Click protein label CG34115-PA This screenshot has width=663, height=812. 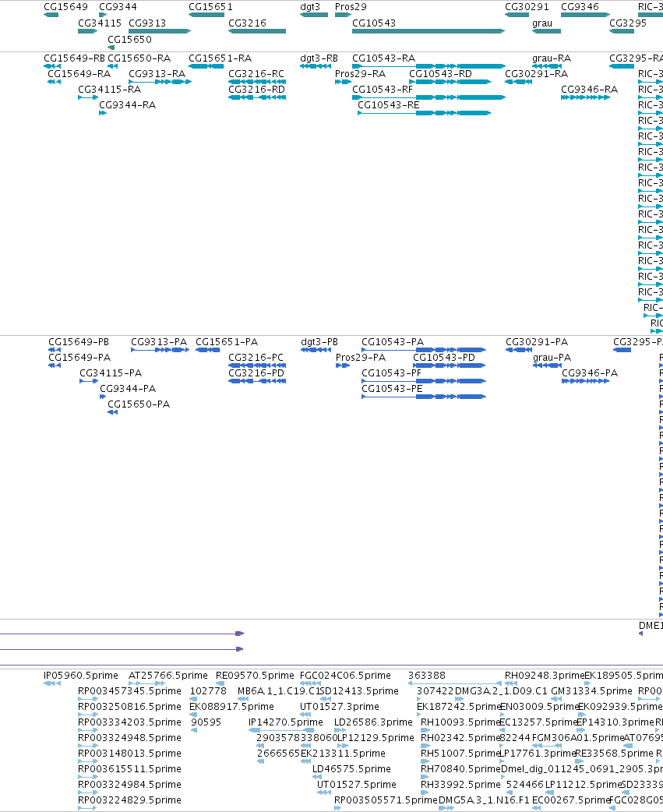(x=111, y=373)
